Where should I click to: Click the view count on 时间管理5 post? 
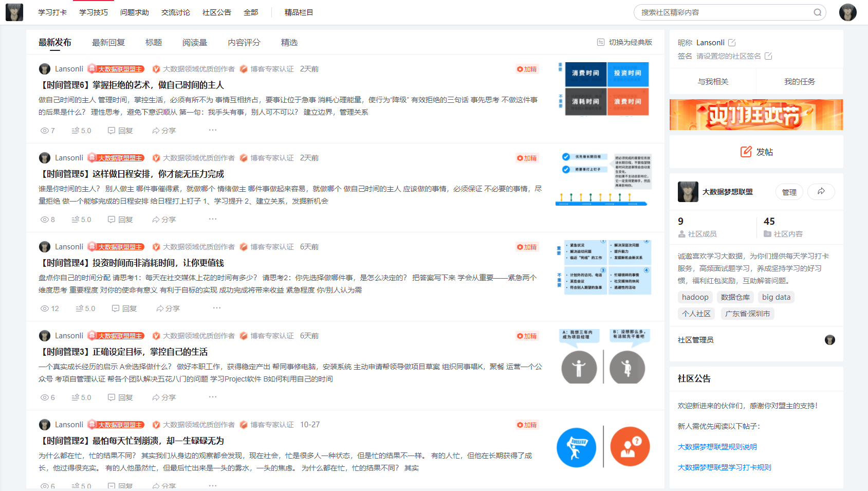48,220
